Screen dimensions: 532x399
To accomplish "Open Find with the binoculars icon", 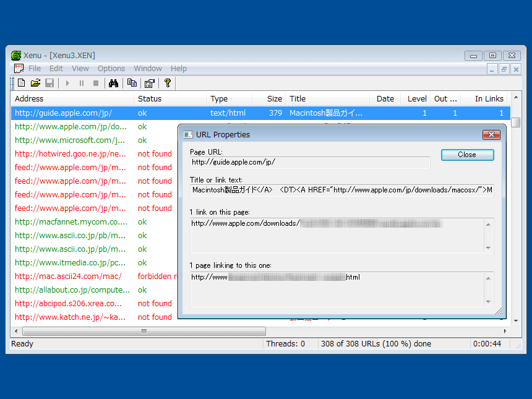I will [x=113, y=83].
